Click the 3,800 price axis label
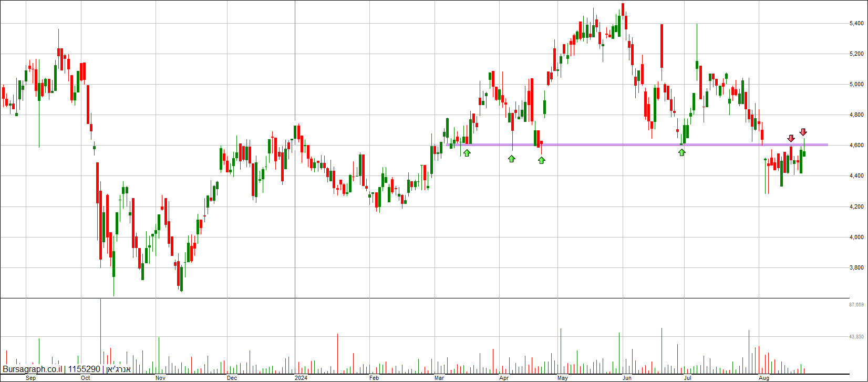 coord(856,267)
